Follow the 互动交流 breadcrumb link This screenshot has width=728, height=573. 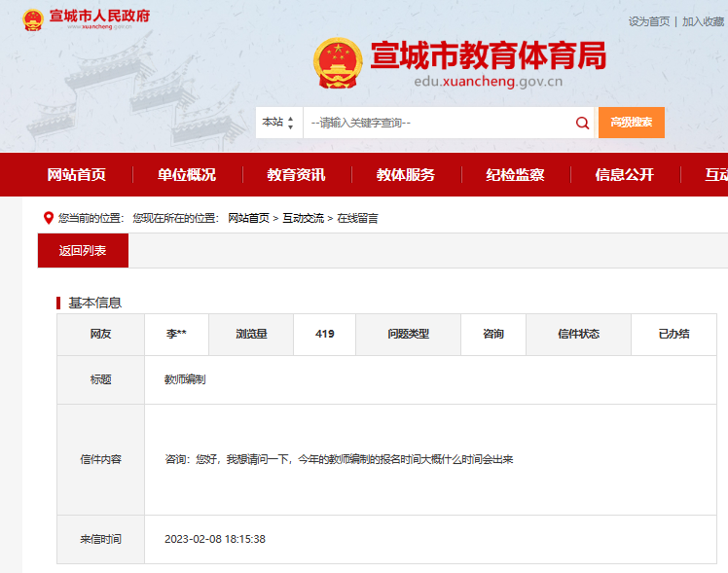coord(303,218)
